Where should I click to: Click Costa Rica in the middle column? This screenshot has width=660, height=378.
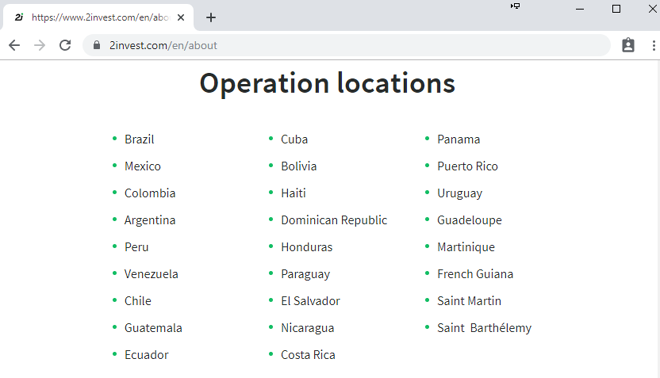308,355
